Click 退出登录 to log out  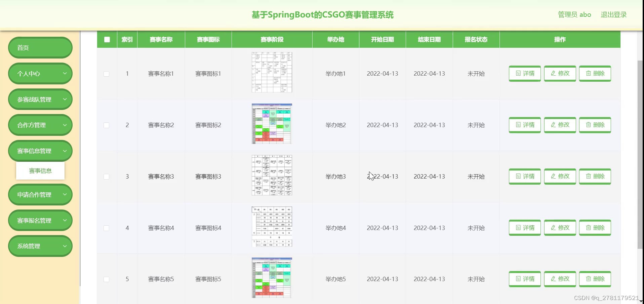[x=614, y=14]
